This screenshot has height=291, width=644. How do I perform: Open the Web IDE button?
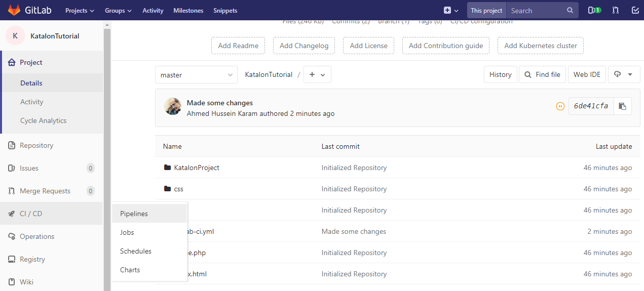(x=586, y=74)
